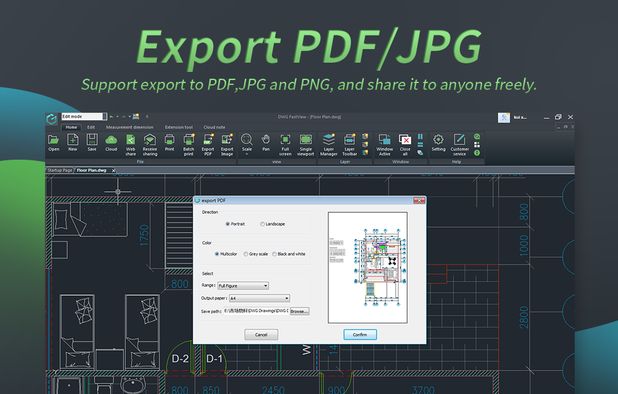This screenshot has height=394, width=618.
Task: Click the Browse button for save path
Action: tap(300, 311)
